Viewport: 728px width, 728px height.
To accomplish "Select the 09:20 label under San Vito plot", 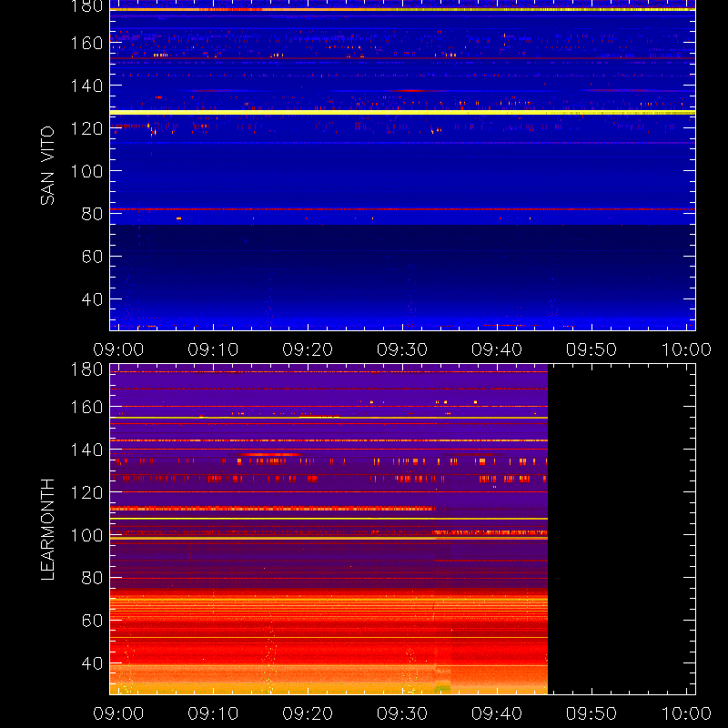I will pyautogui.click(x=308, y=349).
